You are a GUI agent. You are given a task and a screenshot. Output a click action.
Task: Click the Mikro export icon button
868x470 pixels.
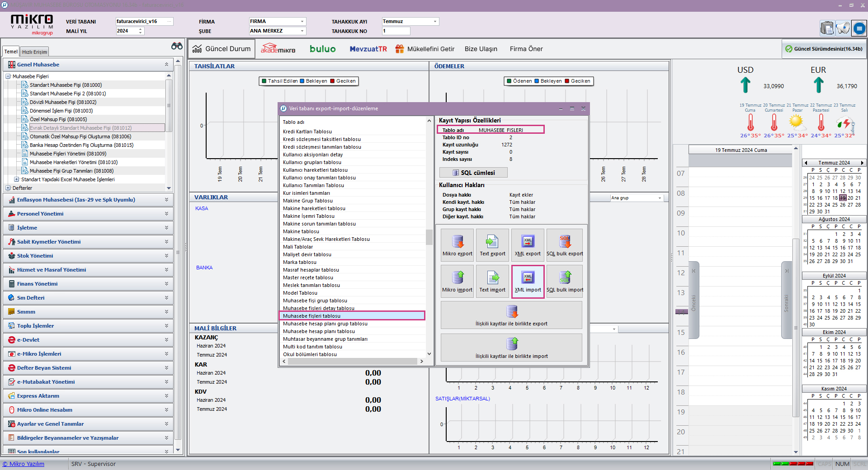pyautogui.click(x=457, y=245)
